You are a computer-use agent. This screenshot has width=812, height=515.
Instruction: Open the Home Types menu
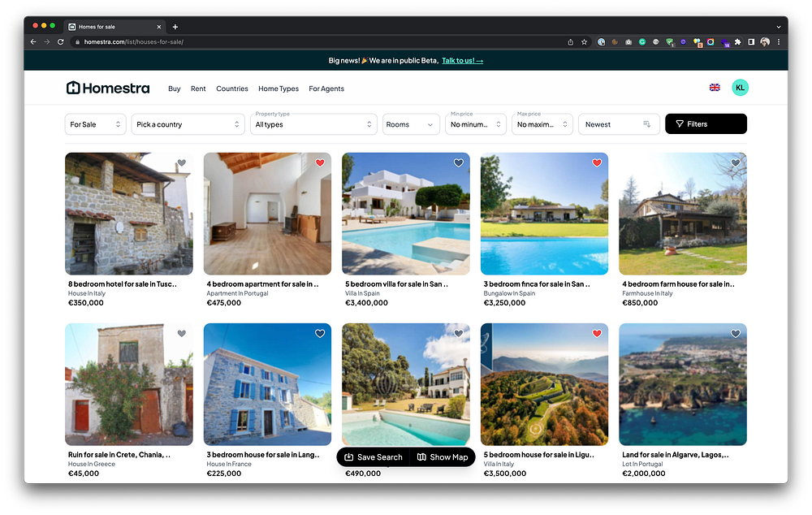click(279, 89)
